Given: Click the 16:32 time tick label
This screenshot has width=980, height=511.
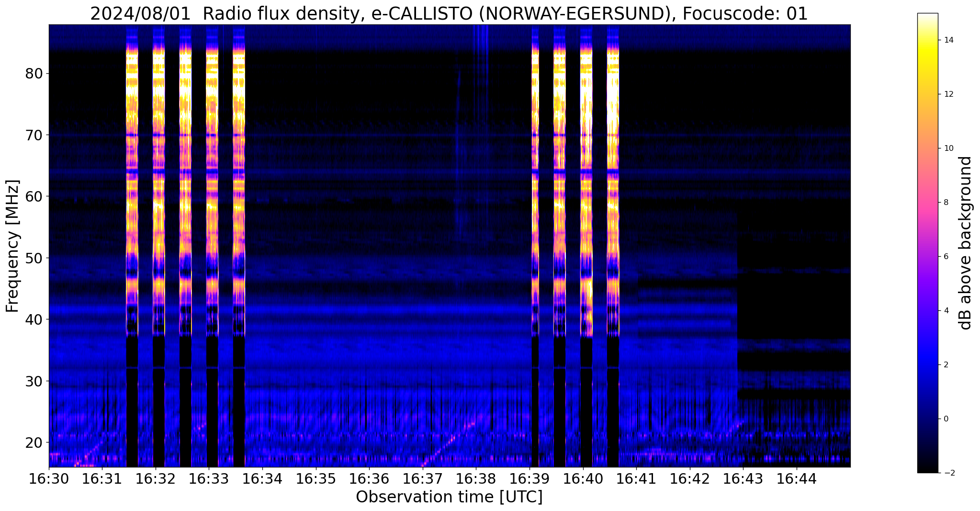Looking at the screenshot, I should [x=156, y=478].
